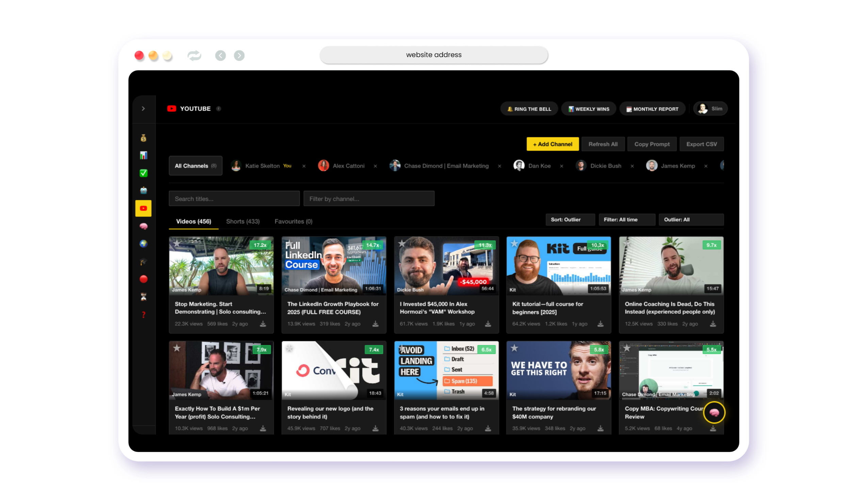
Task: Favourite the Alex Hormozi VAM Workshop video
Action: [402, 243]
